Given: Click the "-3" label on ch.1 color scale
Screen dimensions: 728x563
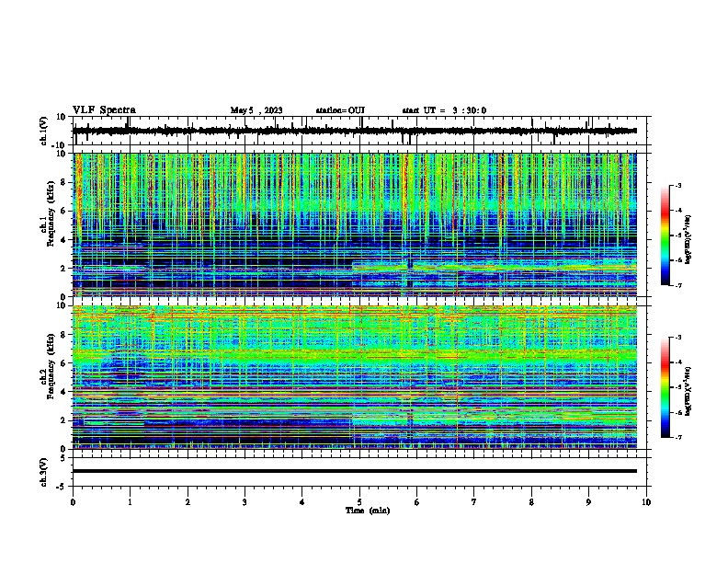Looking at the screenshot, I should click(x=678, y=186).
